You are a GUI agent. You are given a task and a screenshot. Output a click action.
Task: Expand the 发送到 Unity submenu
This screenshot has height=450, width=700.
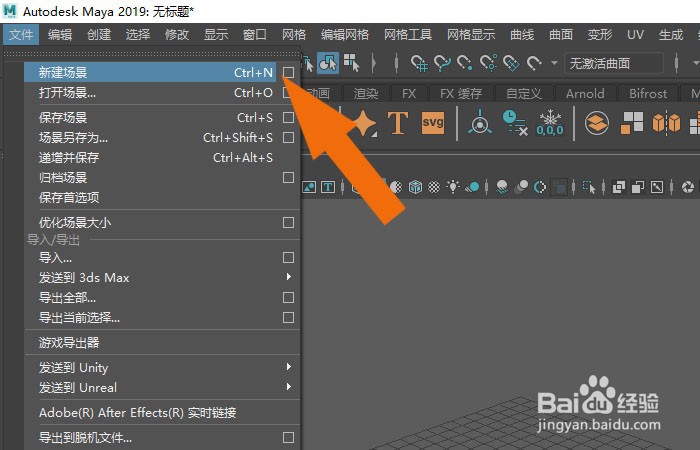289,367
